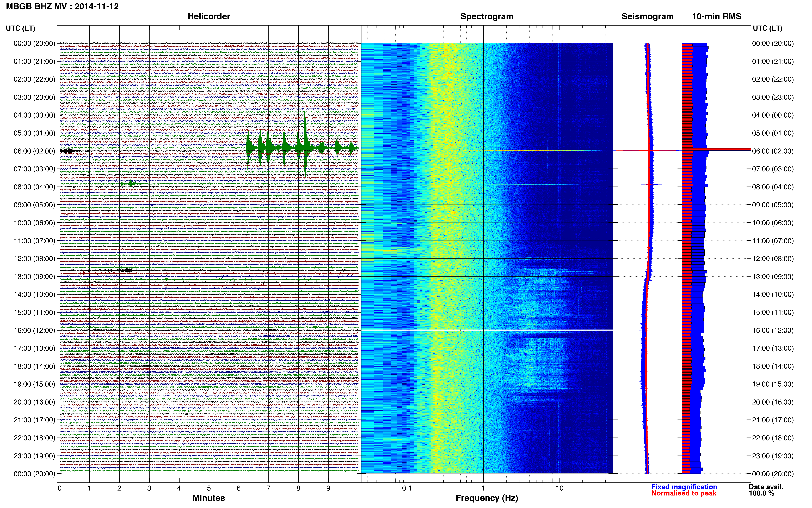
Task: Select '08:00 (04:00)' on the helicorder time axis
Action: [x=34, y=187]
